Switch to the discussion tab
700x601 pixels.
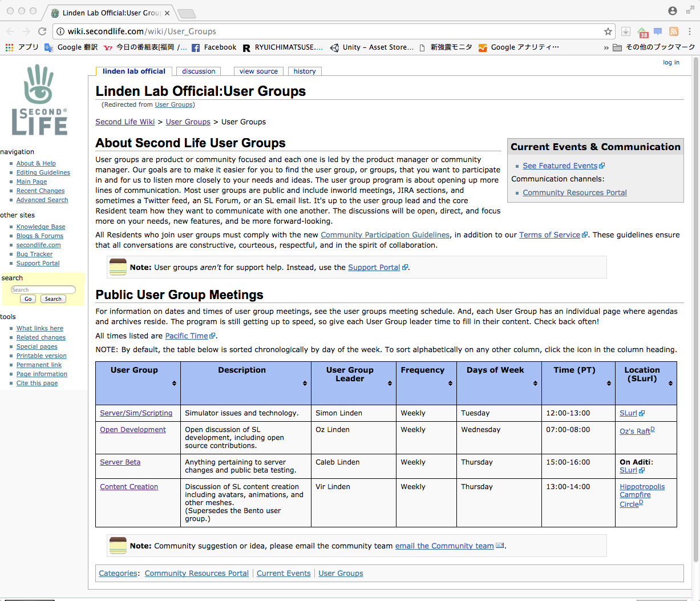click(x=199, y=71)
